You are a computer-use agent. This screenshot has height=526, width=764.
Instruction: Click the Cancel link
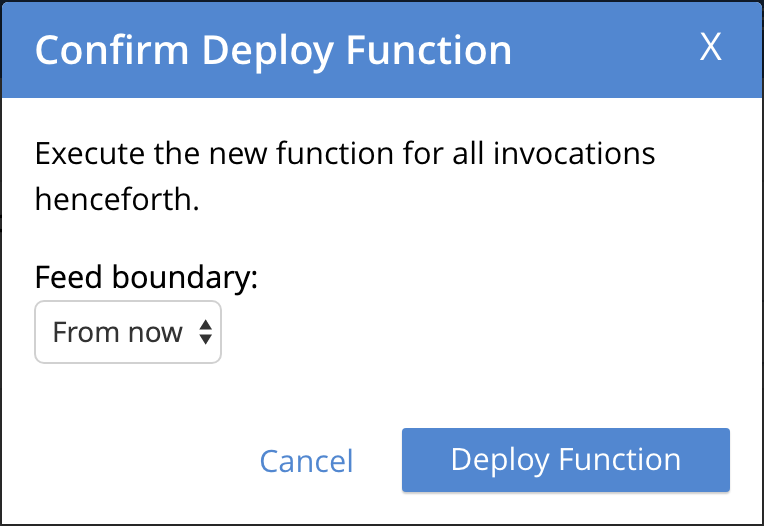click(306, 461)
